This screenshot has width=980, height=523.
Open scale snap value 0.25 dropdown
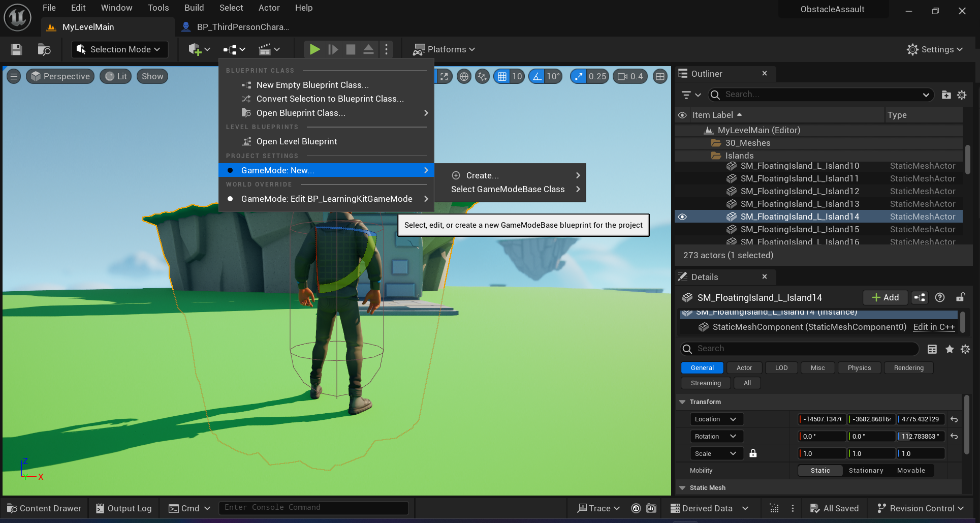[x=597, y=76]
